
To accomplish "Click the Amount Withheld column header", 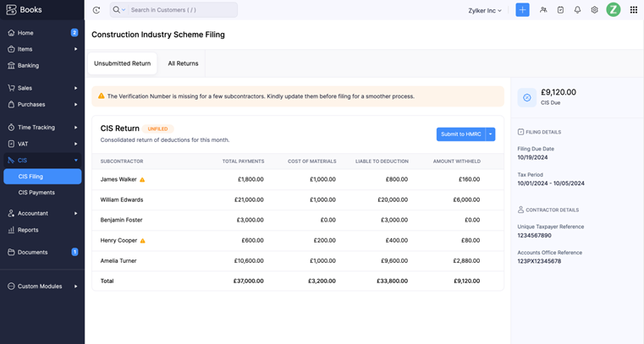I will pos(456,161).
